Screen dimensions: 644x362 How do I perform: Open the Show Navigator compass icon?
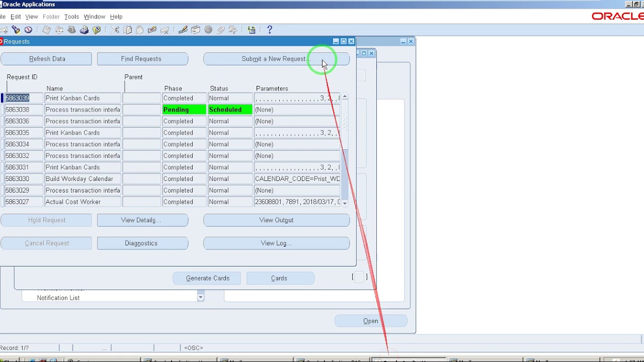pos(28,30)
